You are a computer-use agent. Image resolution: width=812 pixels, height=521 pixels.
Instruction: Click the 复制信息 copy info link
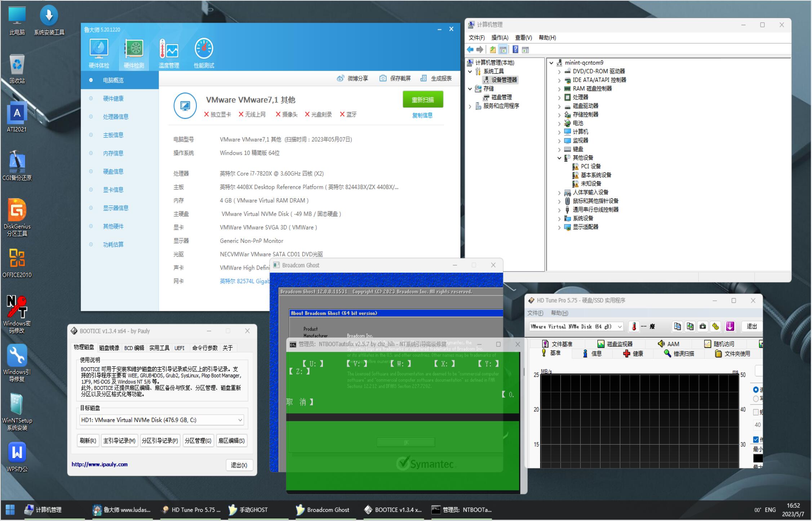422,115
